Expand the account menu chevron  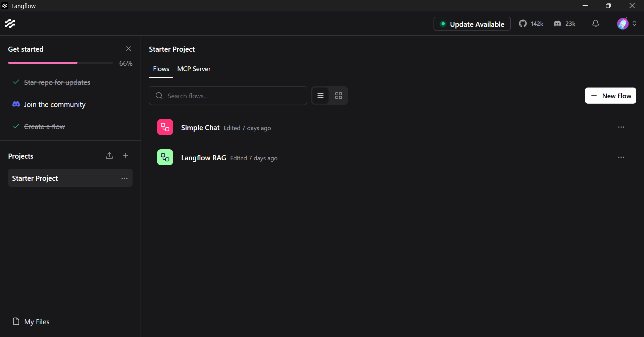[x=634, y=23]
